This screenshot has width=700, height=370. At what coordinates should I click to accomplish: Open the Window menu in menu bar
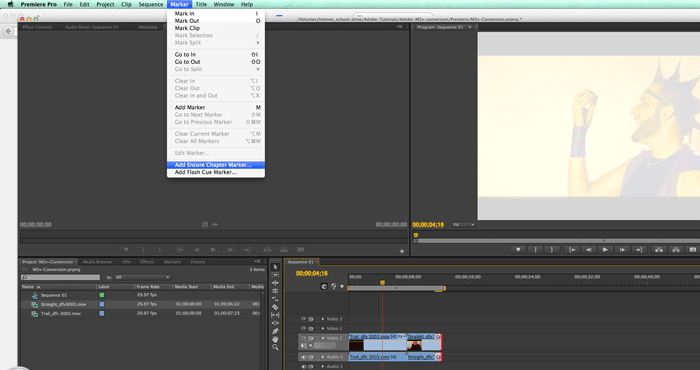pyautogui.click(x=224, y=4)
